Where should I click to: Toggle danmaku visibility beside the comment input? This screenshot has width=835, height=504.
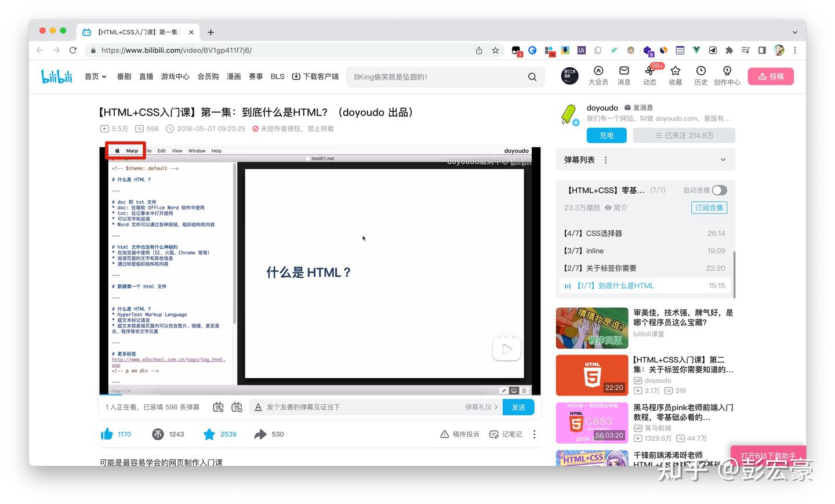[218, 407]
